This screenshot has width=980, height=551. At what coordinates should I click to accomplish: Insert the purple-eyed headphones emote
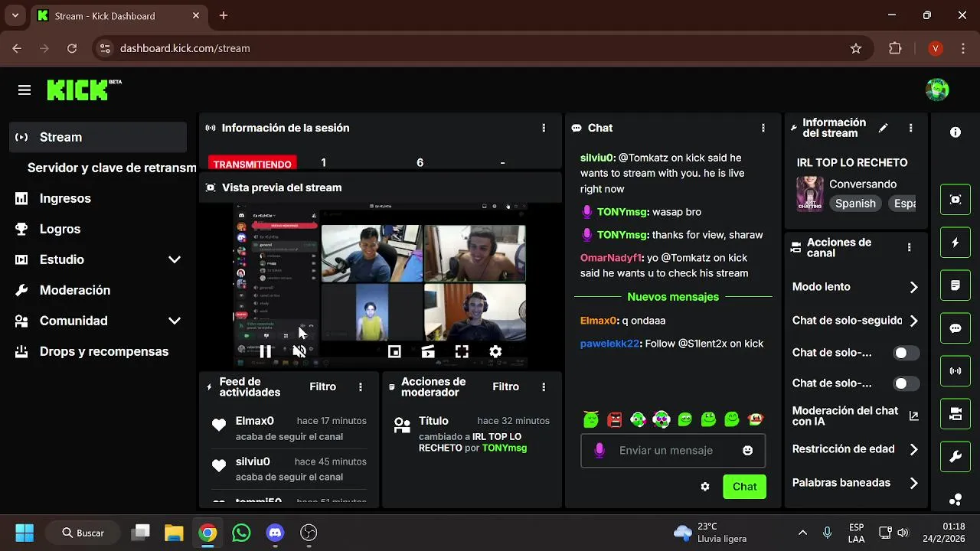point(661,419)
